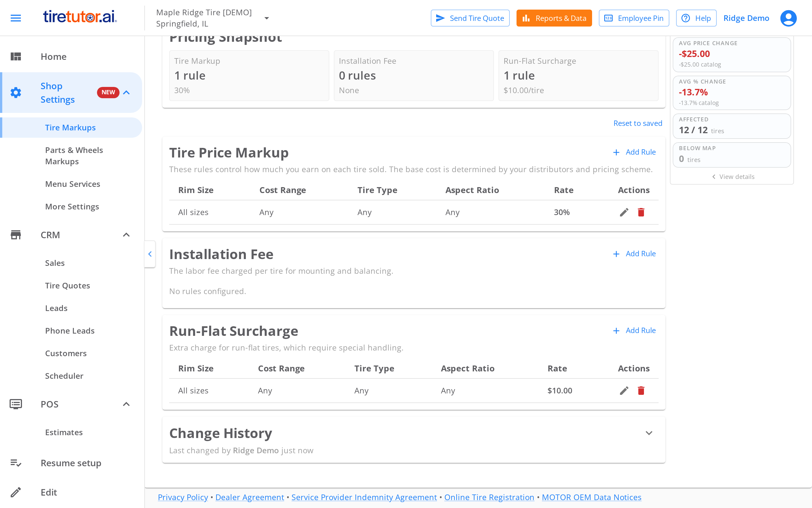The image size is (812, 508).
Task: Collapse the CRM section chevron
Action: pos(126,235)
